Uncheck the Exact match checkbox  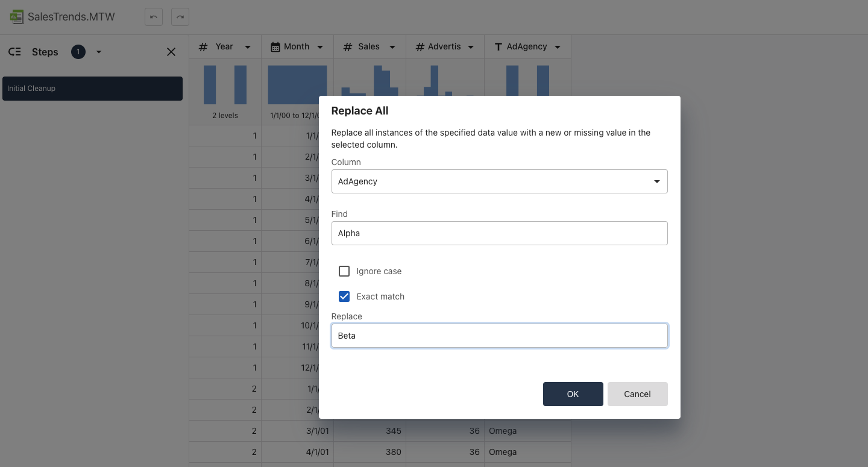tap(344, 296)
